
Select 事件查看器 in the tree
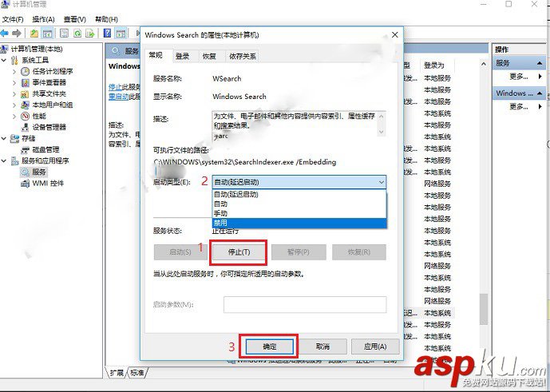[x=49, y=82]
